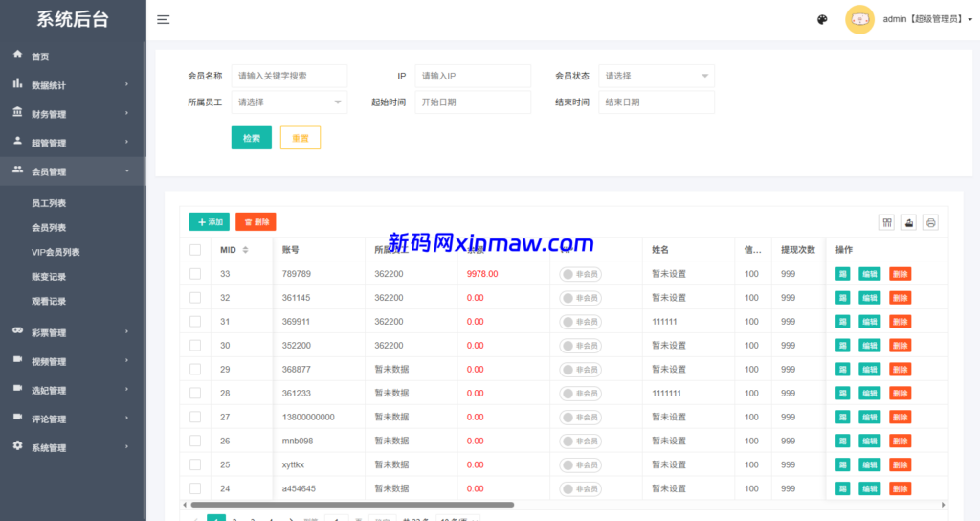Click the group icon for 会员管理

(x=17, y=170)
